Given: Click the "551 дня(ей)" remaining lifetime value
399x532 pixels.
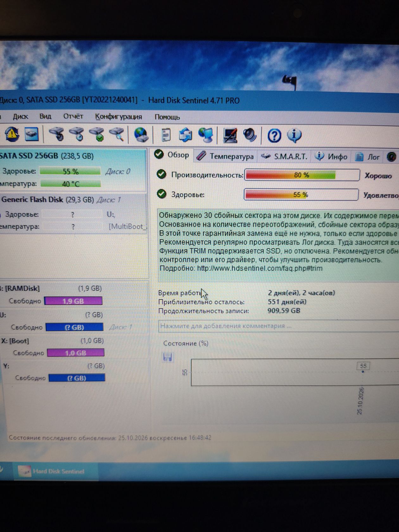Looking at the screenshot, I should coord(287,302).
